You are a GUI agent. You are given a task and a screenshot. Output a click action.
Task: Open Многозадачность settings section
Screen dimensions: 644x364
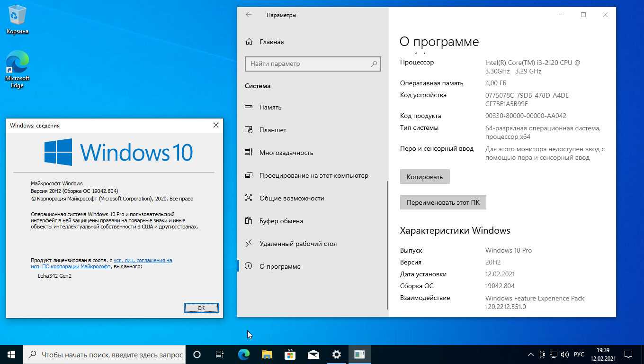[313, 153]
